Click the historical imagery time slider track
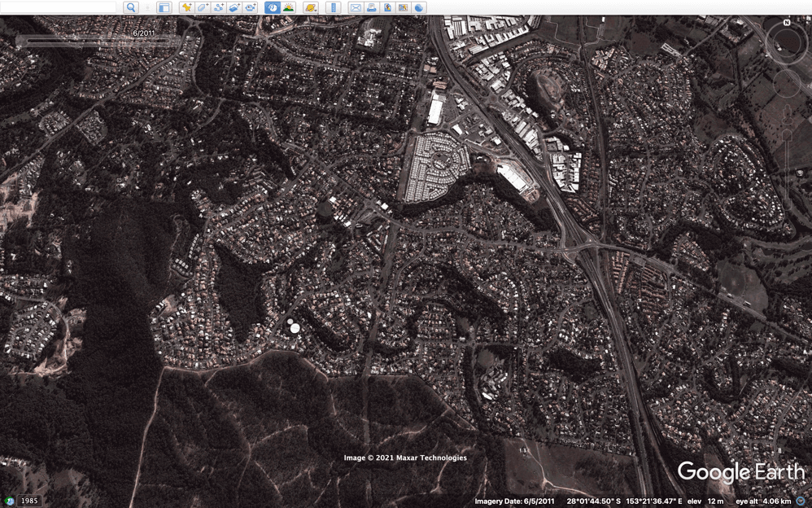This screenshot has width=812, height=508. (98, 41)
